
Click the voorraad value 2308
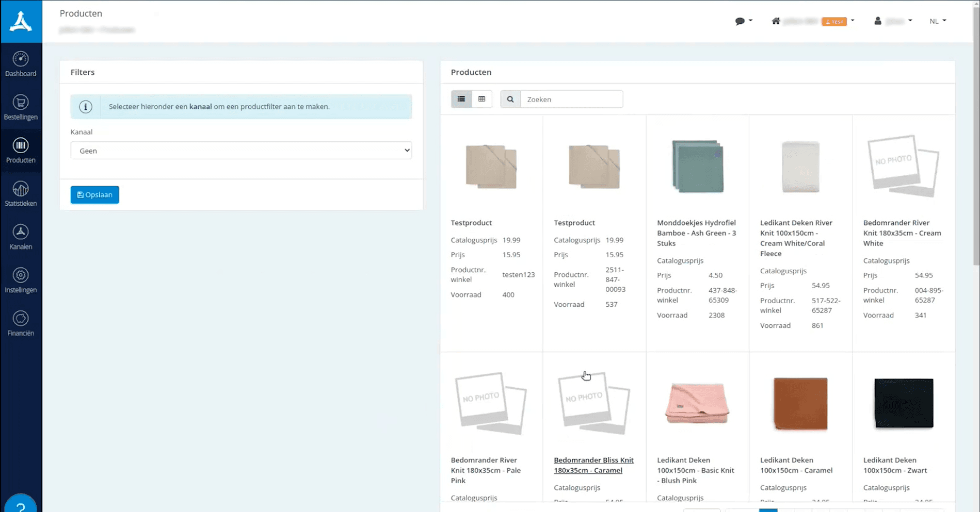pos(716,315)
